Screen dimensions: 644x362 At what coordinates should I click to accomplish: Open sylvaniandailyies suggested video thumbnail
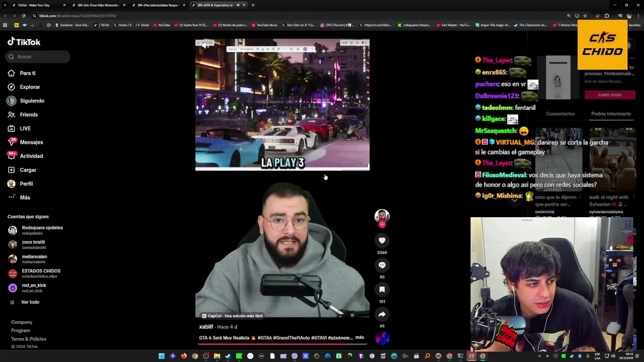click(x=612, y=160)
